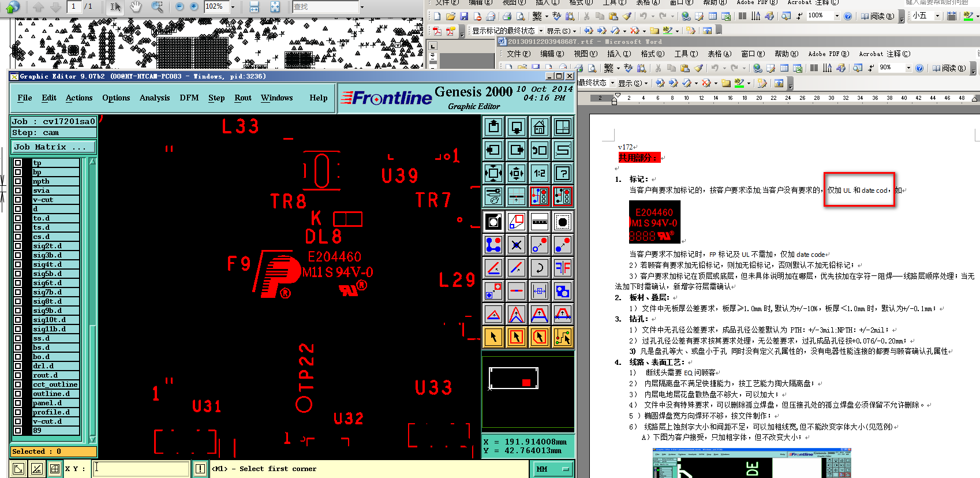Toggle the v-cut layer checkbox
The image size is (980, 478).
coord(18,200)
